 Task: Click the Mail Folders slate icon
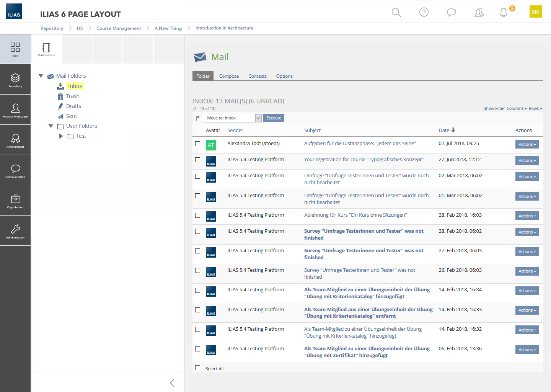tap(46, 49)
